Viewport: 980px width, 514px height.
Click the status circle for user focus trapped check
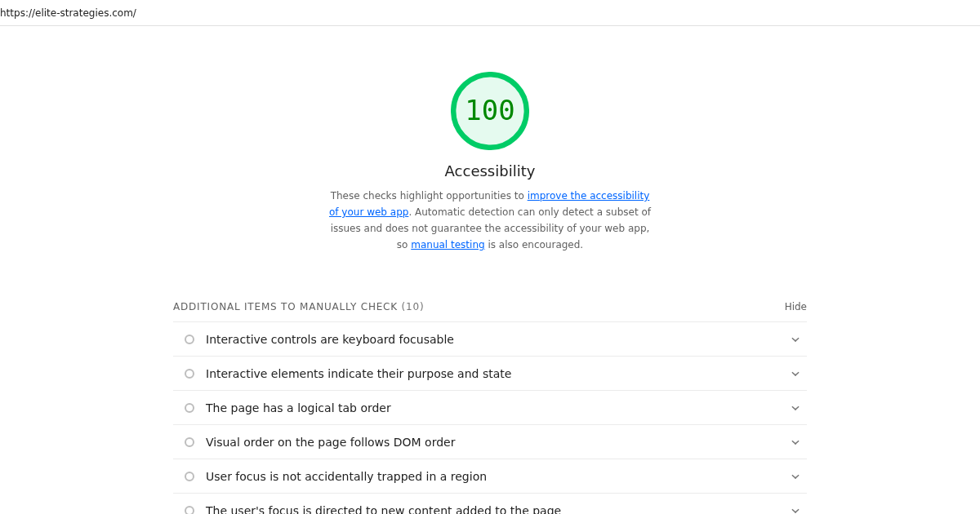[x=189, y=476]
